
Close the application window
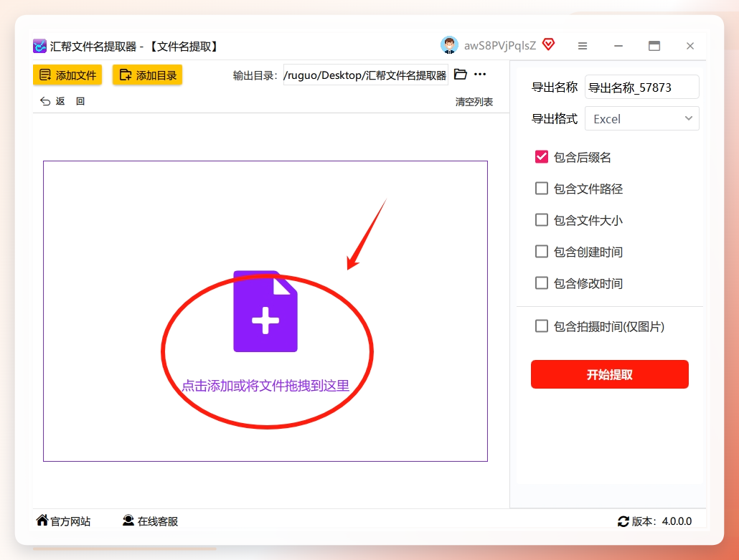[690, 46]
